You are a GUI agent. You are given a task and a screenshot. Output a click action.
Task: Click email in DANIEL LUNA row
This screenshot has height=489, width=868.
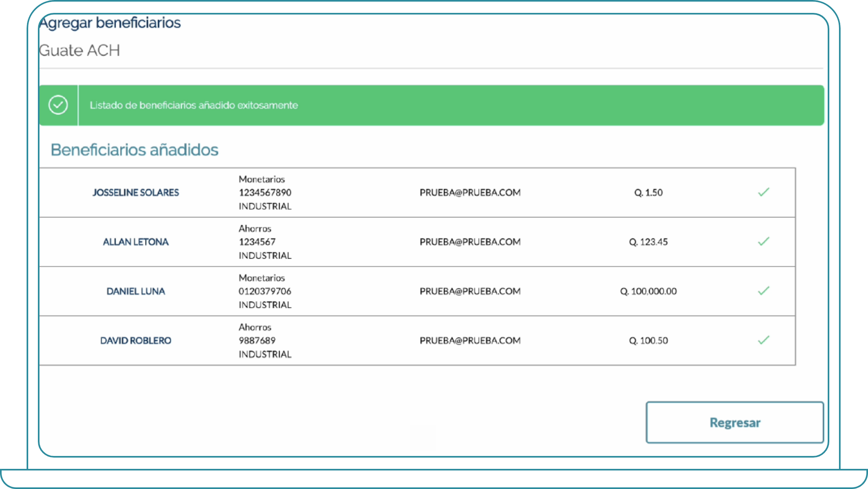[470, 291]
